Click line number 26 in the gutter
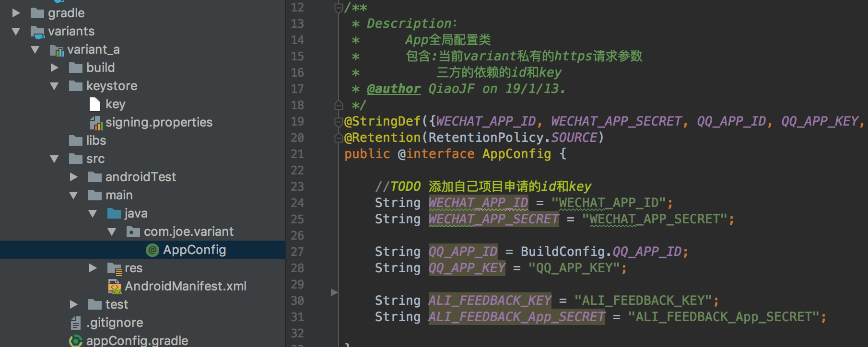This screenshot has width=868, height=347. click(x=297, y=236)
